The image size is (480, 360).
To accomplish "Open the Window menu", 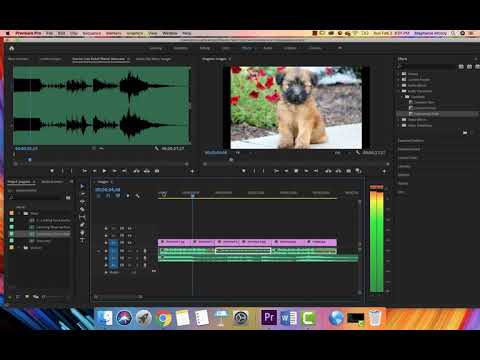I will [170, 33].
